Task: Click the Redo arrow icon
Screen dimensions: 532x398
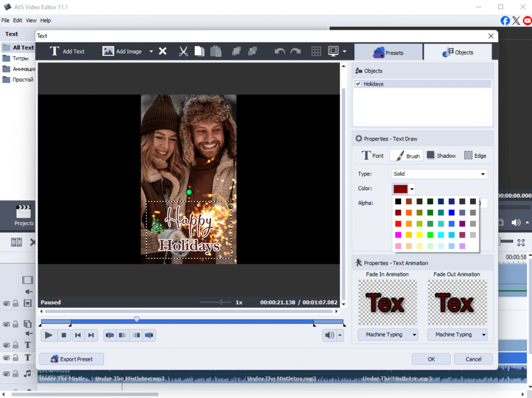Action: point(296,51)
